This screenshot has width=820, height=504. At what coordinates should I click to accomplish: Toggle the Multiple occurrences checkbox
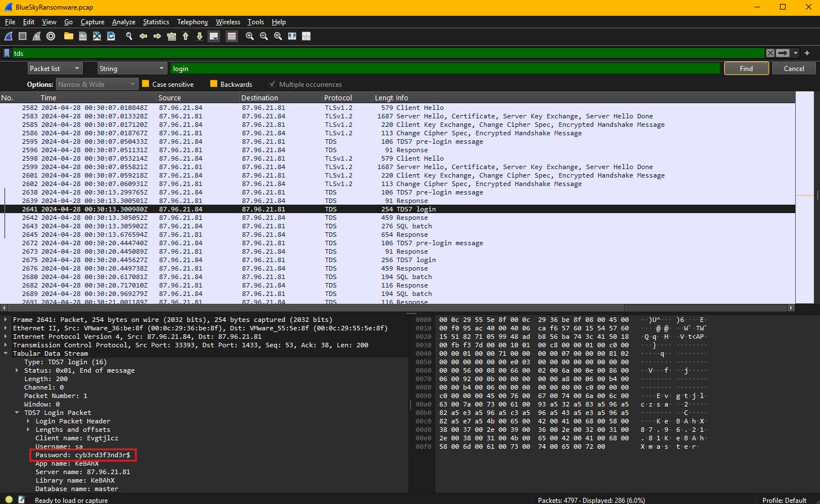tap(272, 84)
